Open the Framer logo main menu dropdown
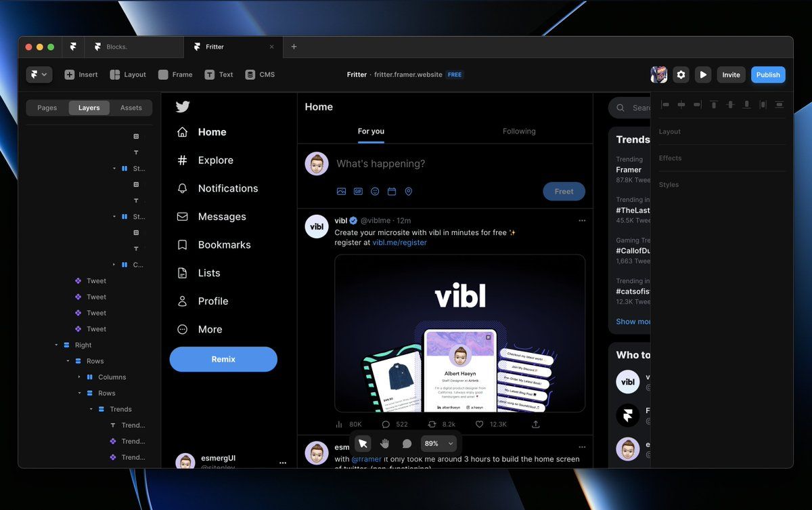Screen dimensions: 812x510 pyautogui.click(x=39, y=75)
